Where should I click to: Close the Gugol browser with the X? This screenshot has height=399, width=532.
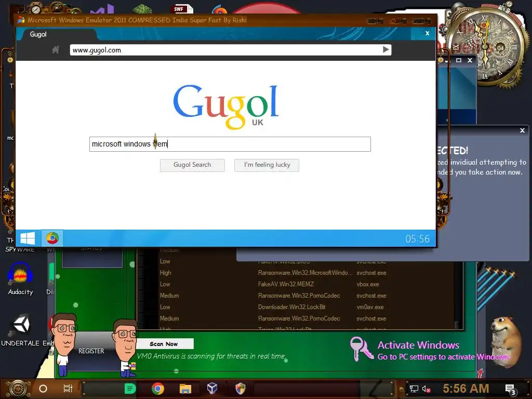(x=427, y=33)
